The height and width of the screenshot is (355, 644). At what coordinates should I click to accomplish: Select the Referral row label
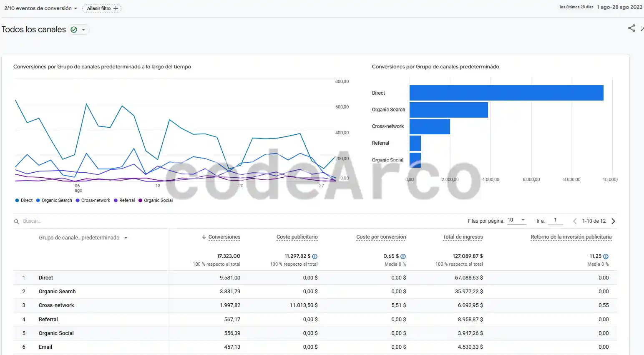[x=48, y=320]
